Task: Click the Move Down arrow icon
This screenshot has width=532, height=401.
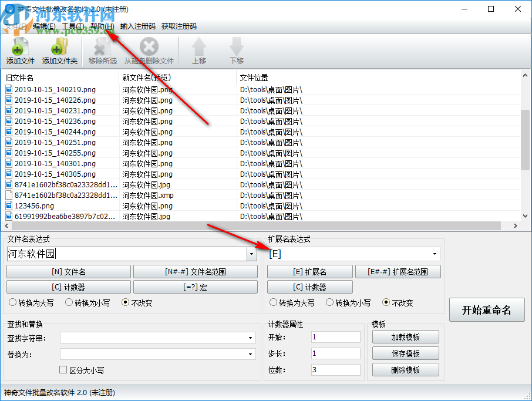Action: pos(237,47)
